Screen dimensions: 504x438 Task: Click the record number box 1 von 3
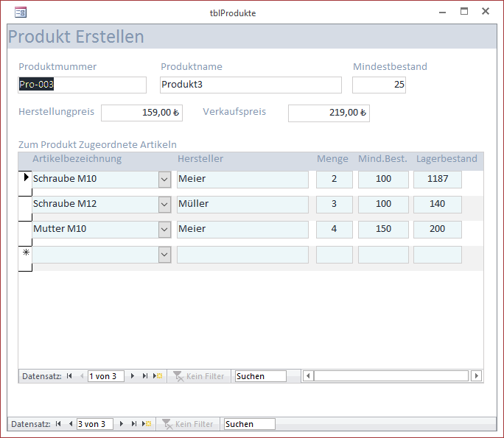pyautogui.click(x=106, y=376)
